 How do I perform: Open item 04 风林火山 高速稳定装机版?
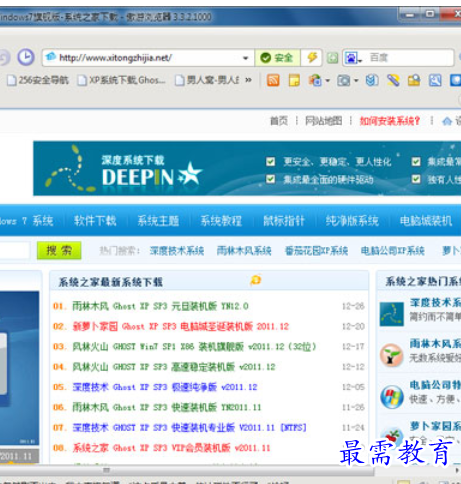[x=174, y=367]
